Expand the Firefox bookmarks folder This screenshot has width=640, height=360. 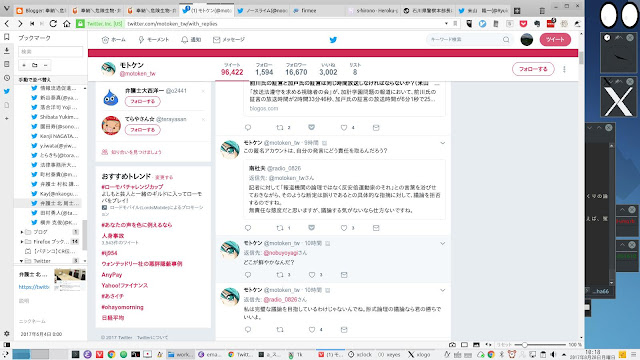pyautogui.click(x=22, y=242)
